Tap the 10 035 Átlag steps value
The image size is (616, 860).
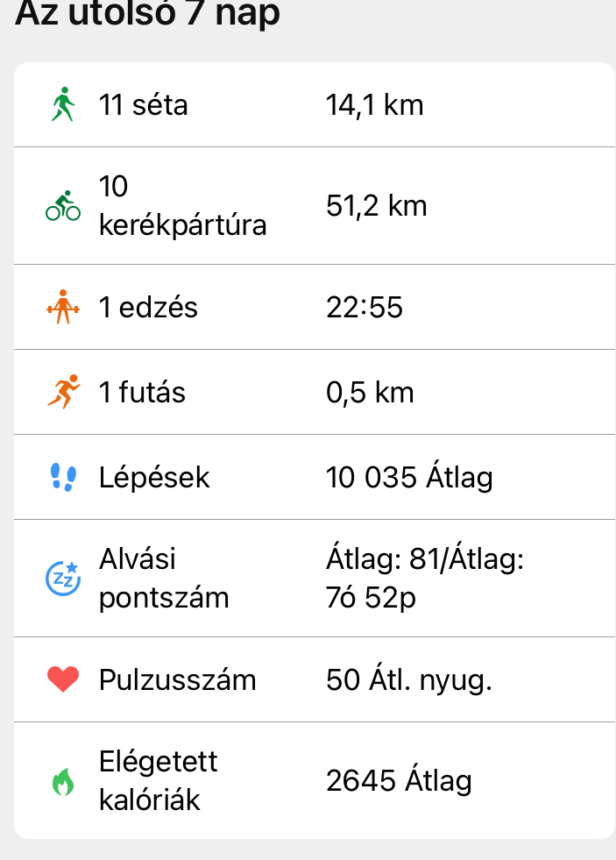(x=409, y=478)
